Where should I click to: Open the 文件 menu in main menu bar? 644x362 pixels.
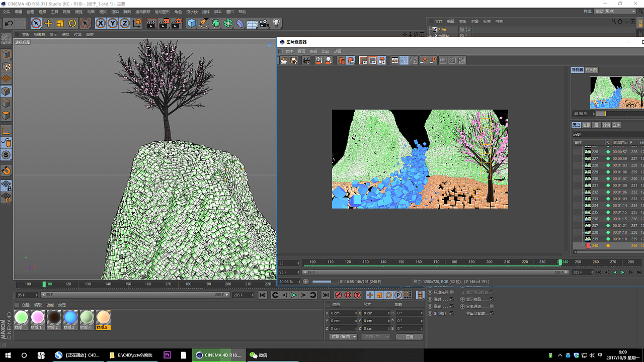pos(7,12)
